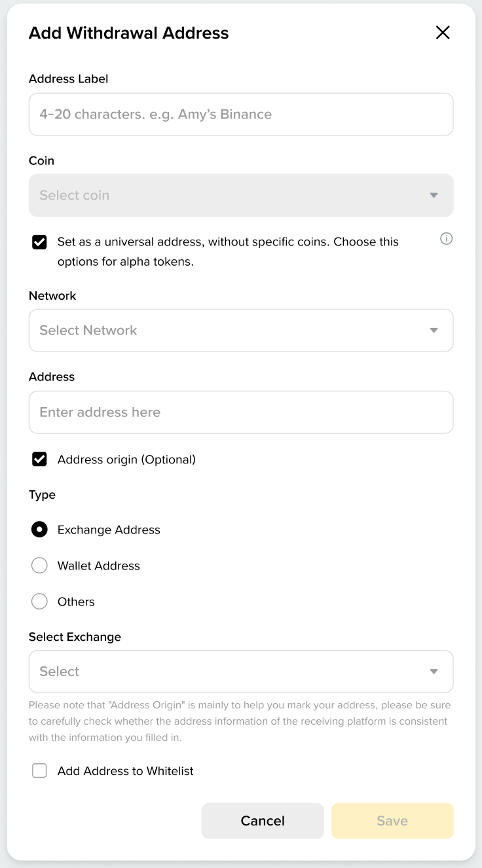Click the Enter address here field
Screen dimensions: 482x868
[x=241, y=412]
